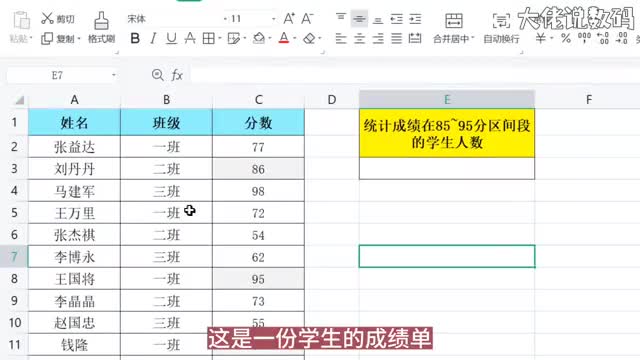Click the name box showing E7

[x=57, y=75]
